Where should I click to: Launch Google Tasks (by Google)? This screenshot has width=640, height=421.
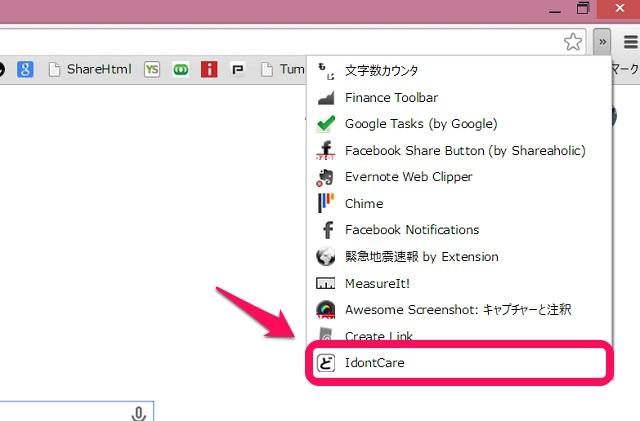tap(420, 124)
